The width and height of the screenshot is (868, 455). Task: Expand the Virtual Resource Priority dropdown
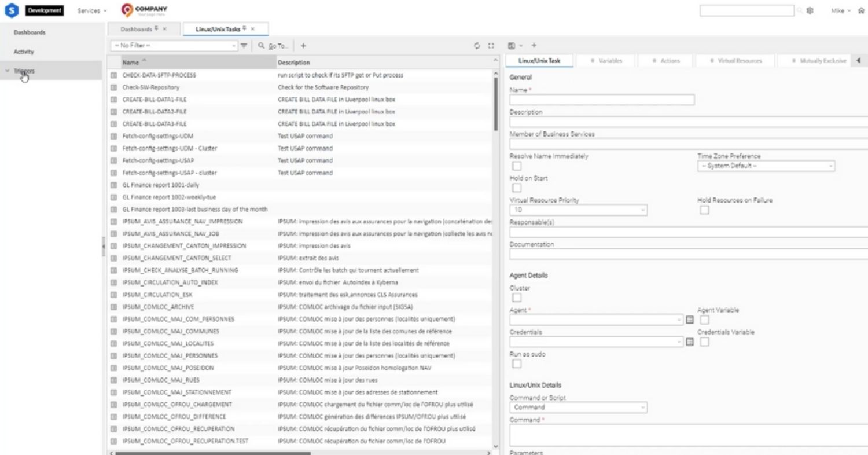(x=579, y=210)
